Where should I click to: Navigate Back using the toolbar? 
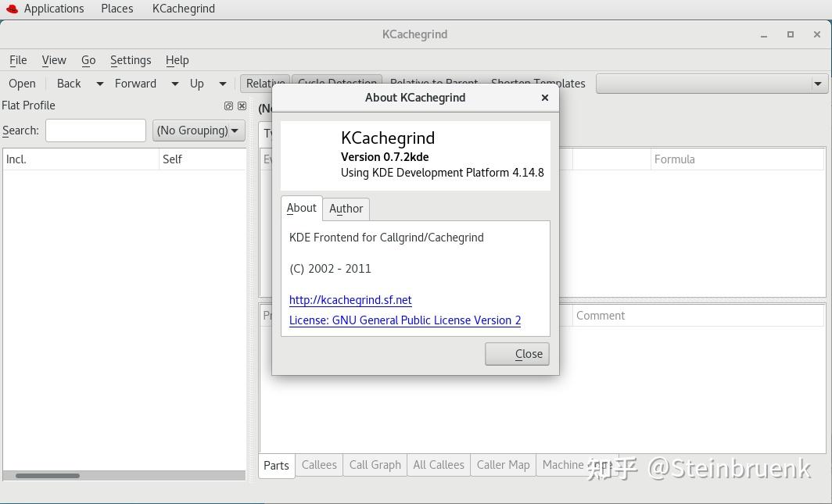69,83
